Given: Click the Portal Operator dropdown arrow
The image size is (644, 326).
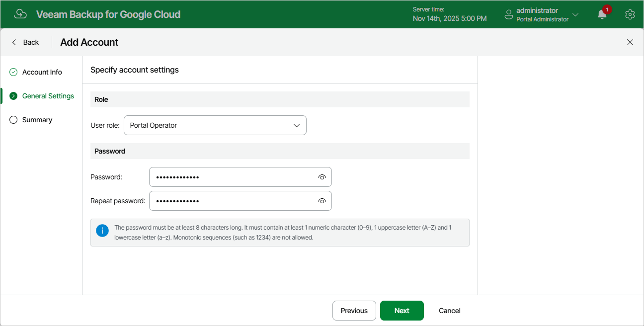Looking at the screenshot, I should click(297, 125).
